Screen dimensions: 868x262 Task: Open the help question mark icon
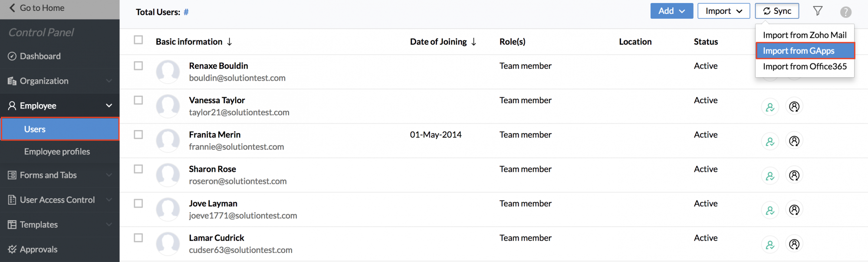coord(845,12)
